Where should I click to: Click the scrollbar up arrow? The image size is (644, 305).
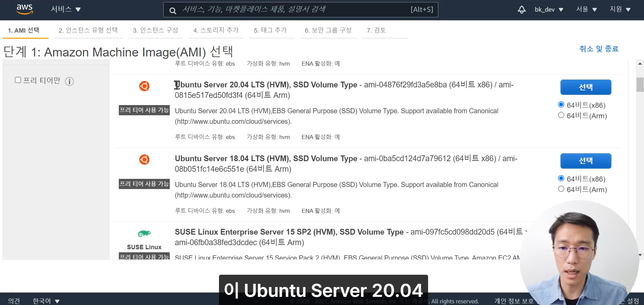pyautogui.click(x=640, y=64)
